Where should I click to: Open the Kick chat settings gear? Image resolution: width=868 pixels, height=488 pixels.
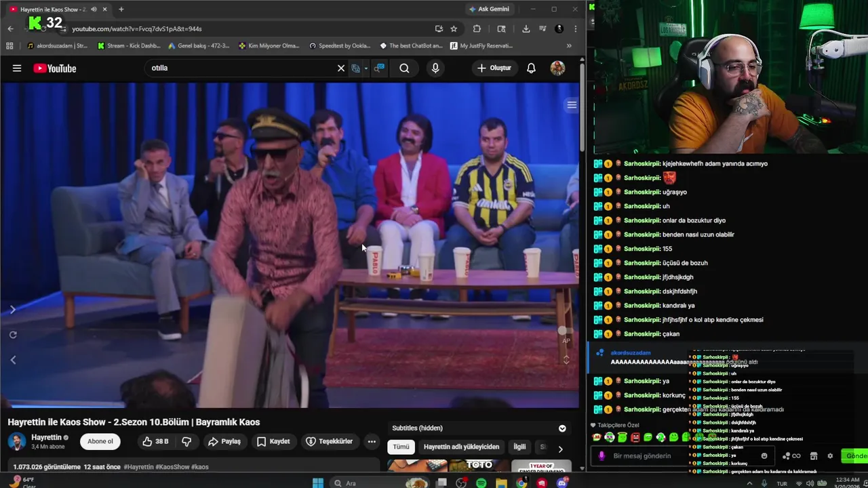[830, 456]
